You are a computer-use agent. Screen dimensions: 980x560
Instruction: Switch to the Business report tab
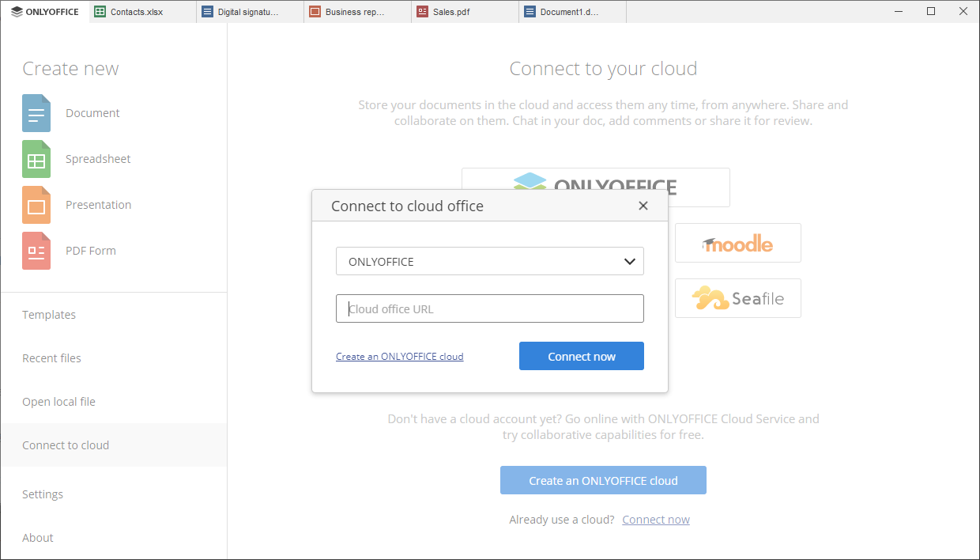[358, 12]
